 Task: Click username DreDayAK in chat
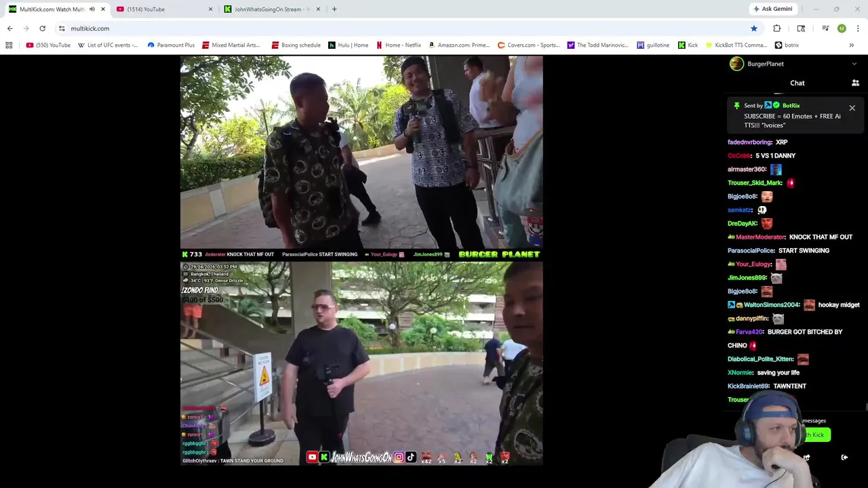[743, 224]
